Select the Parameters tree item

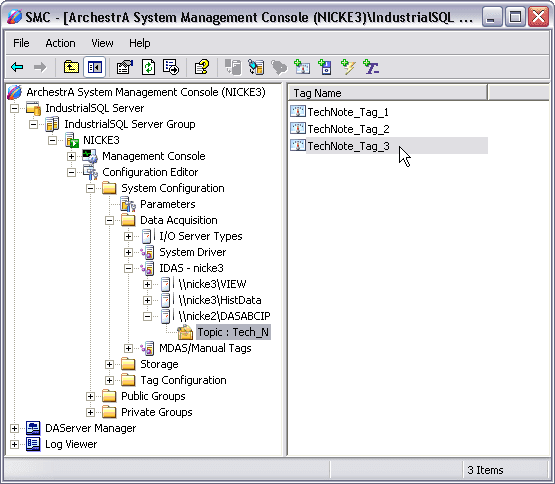tap(167, 204)
